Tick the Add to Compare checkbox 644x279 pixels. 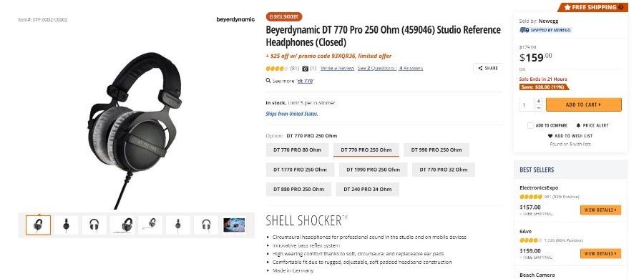(x=530, y=125)
